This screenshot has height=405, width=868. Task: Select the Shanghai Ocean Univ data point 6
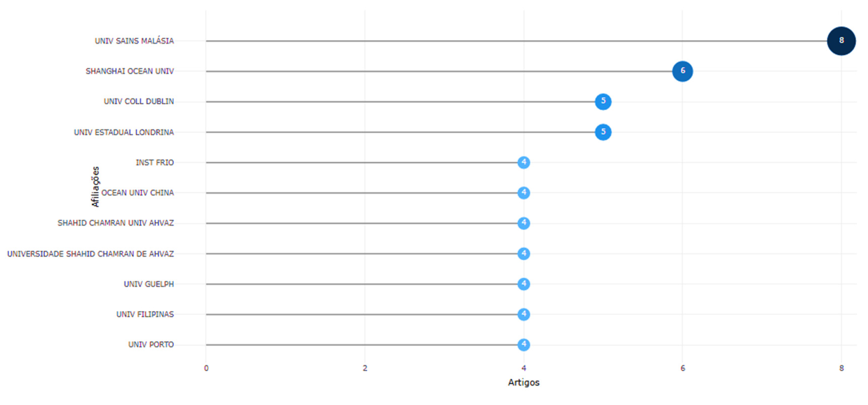click(682, 71)
